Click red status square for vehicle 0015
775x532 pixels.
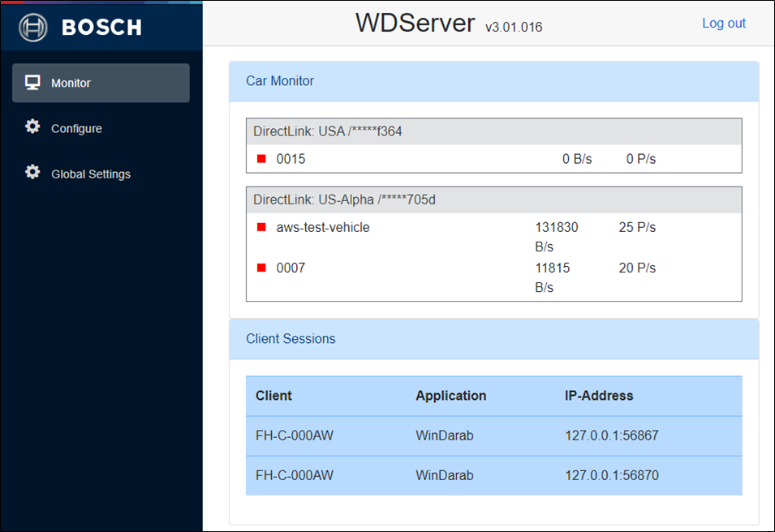(x=261, y=159)
